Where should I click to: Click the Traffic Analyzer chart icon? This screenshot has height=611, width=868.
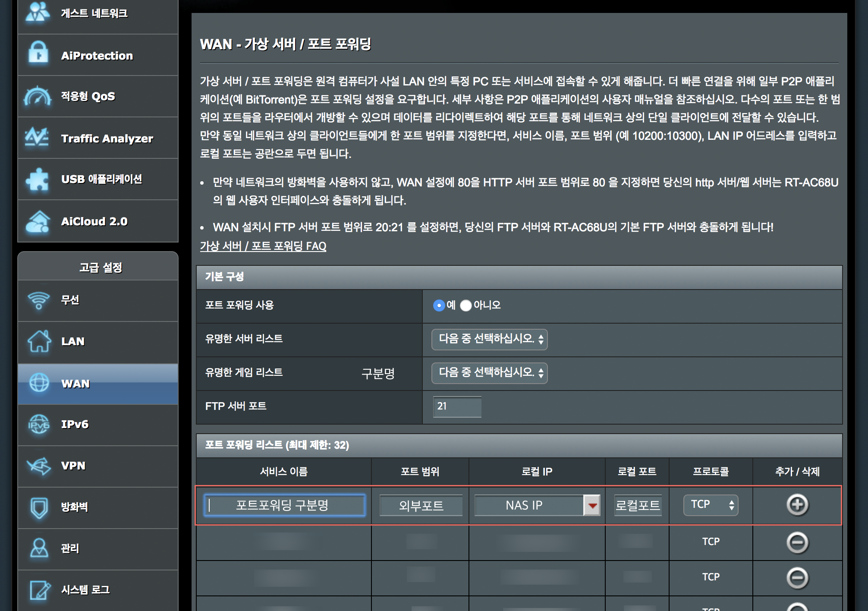tap(37, 137)
